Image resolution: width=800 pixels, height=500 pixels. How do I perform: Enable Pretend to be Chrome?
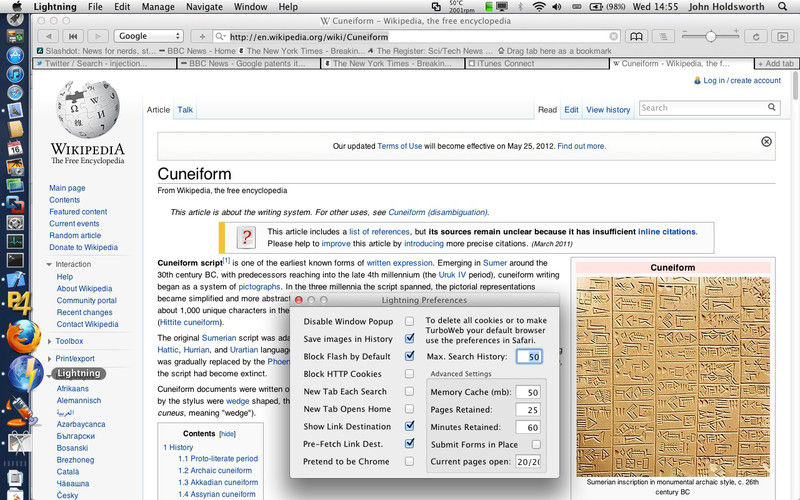[x=409, y=461]
